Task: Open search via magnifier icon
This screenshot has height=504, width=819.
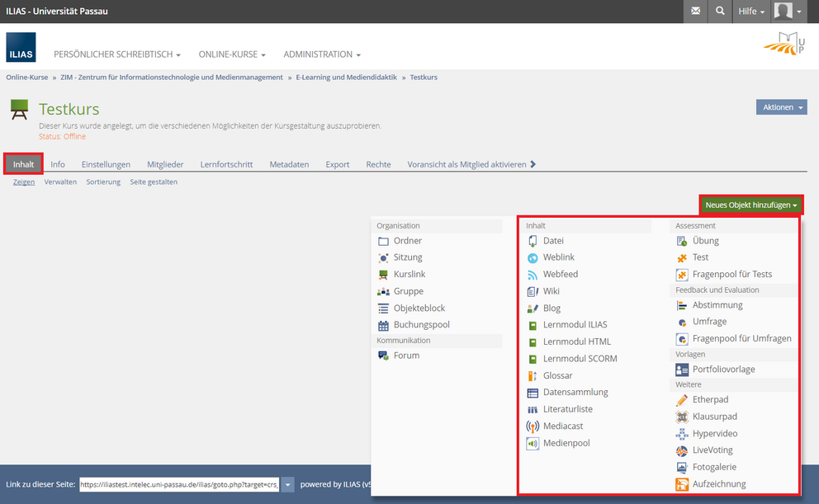Action: (x=720, y=11)
